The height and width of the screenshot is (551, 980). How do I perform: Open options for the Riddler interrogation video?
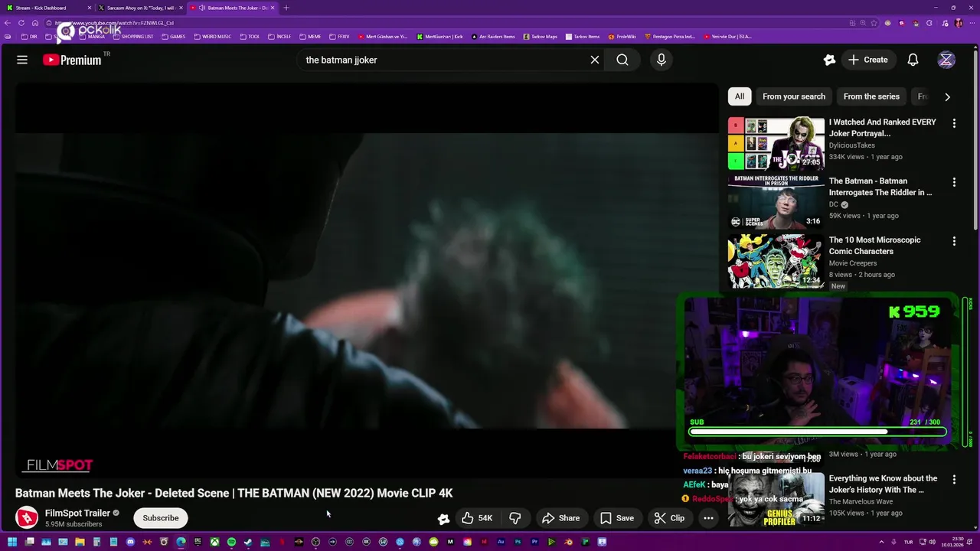[954, 182]
